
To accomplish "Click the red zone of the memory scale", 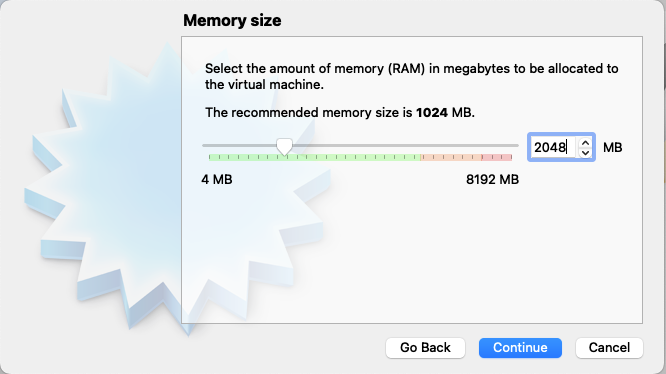I will [497, 157].
